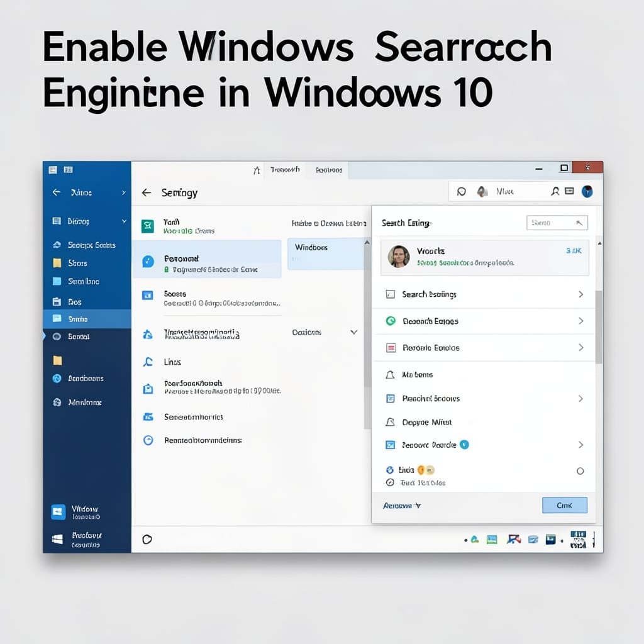
Task: Expand the Ooziooms dropdown chevron
Action: point(353,332)
